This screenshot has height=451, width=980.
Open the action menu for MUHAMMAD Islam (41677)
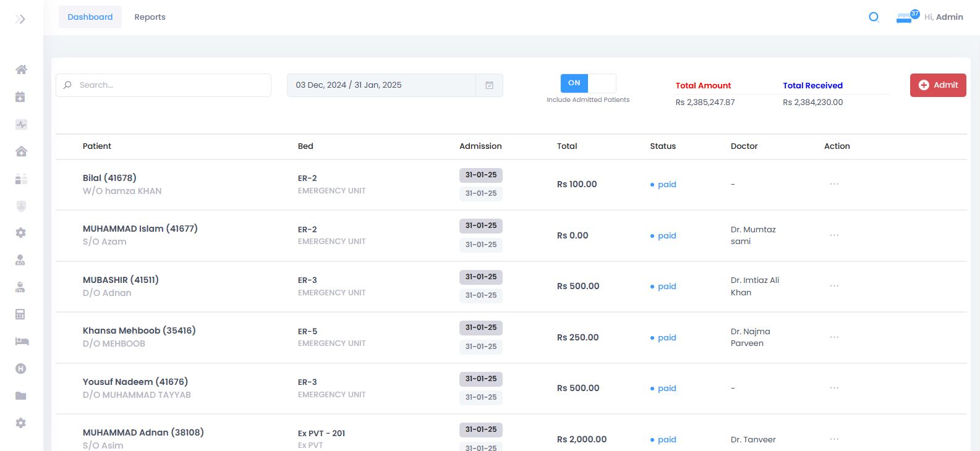pyautogui.click(x=834, y=235)
